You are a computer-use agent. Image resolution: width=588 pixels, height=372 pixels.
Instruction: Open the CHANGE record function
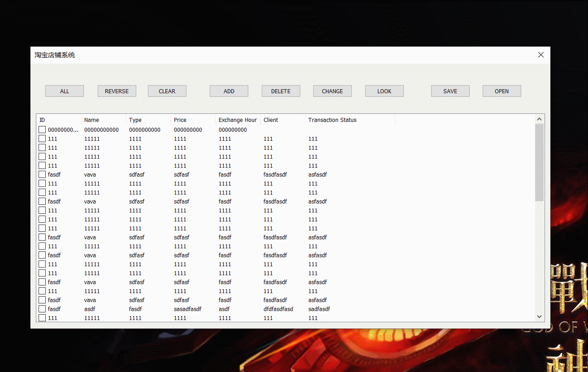coord(333,91)
